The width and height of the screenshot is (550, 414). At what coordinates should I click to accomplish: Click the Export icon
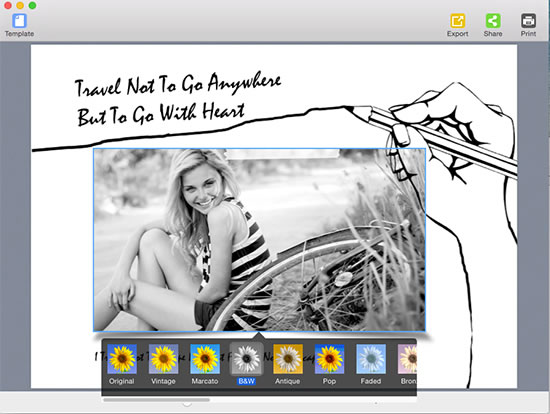coord(457,21)
